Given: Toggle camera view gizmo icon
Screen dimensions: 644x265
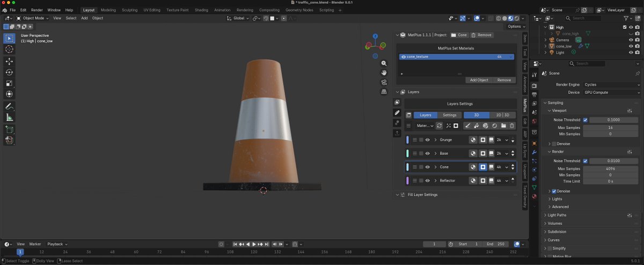Looking at the screenshot, I should [x=384, y=82].
